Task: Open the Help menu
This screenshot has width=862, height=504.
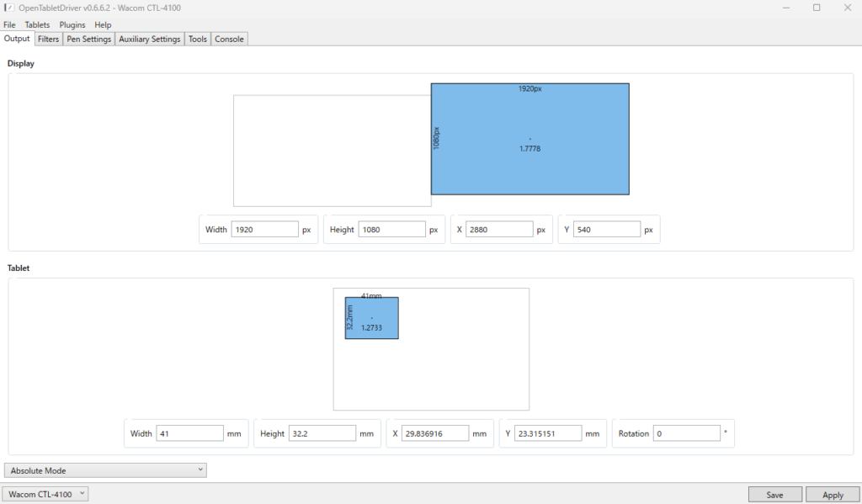Action: tap(103, 25)
